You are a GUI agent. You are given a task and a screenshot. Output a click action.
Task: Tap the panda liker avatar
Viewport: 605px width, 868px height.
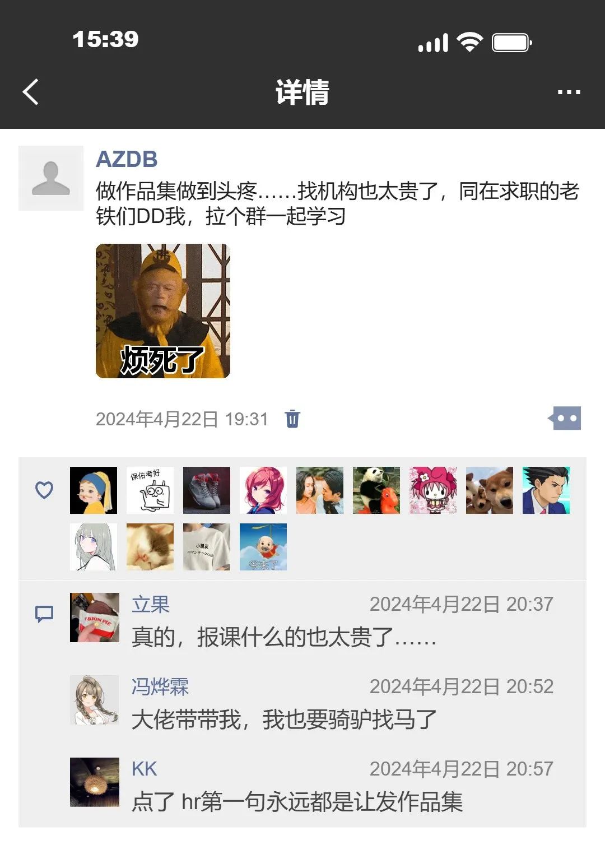[x=376, y=490]
